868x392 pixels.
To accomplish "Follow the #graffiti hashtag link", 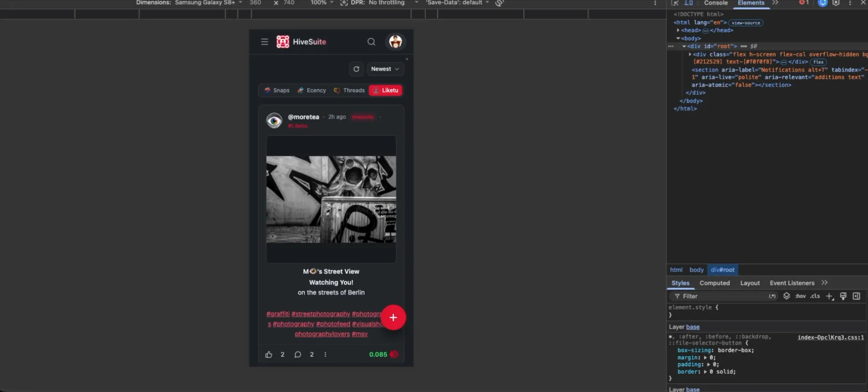I will point(278,314).
